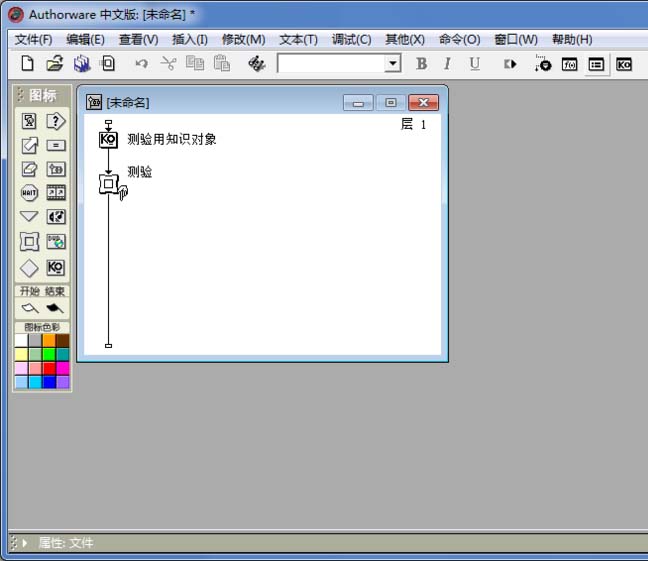Toggle Bold text formatting
Image resolution: width=648 pixels, height=561 pixels.
pyautogui.click(x=422, y=64)
